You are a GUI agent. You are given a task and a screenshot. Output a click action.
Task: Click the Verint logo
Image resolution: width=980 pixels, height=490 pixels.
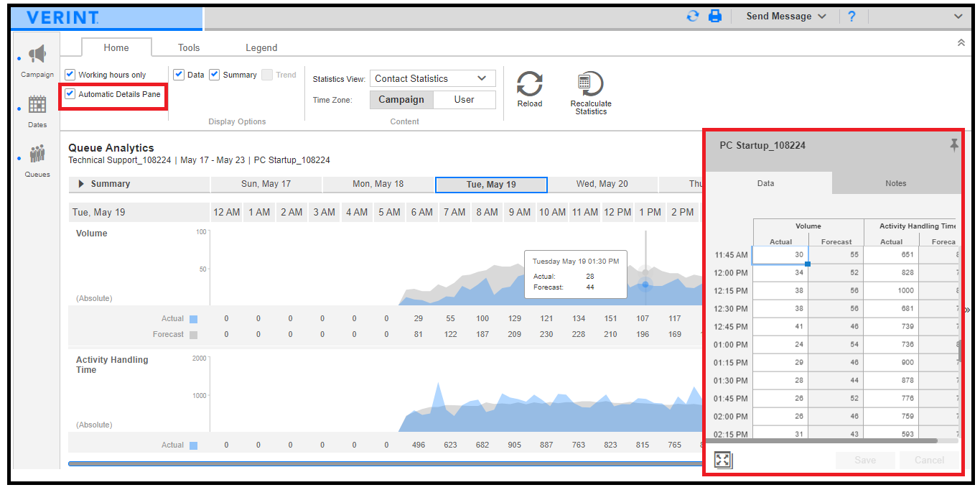tap(63, 17)
